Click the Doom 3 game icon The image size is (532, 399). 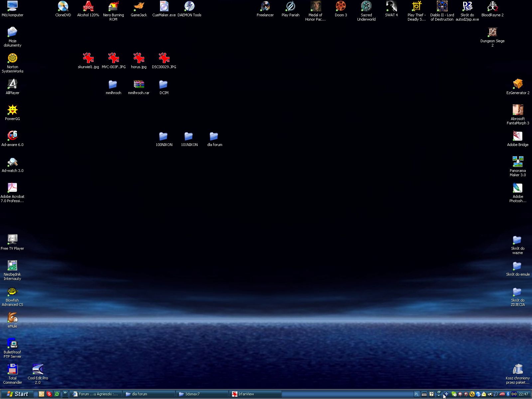341,7
